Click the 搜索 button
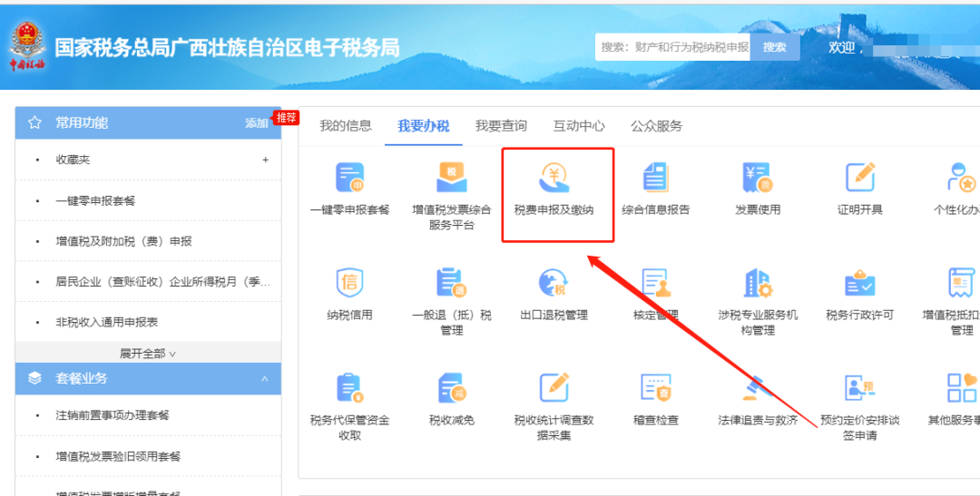 coord(775,47)
